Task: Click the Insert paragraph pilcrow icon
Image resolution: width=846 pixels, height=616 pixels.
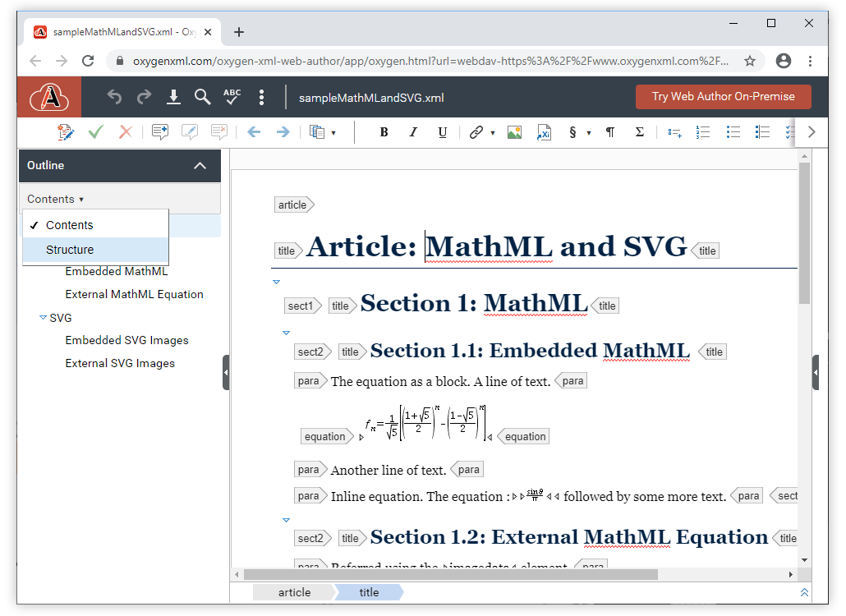Action: pyautogui.click(x=610, y=132)
